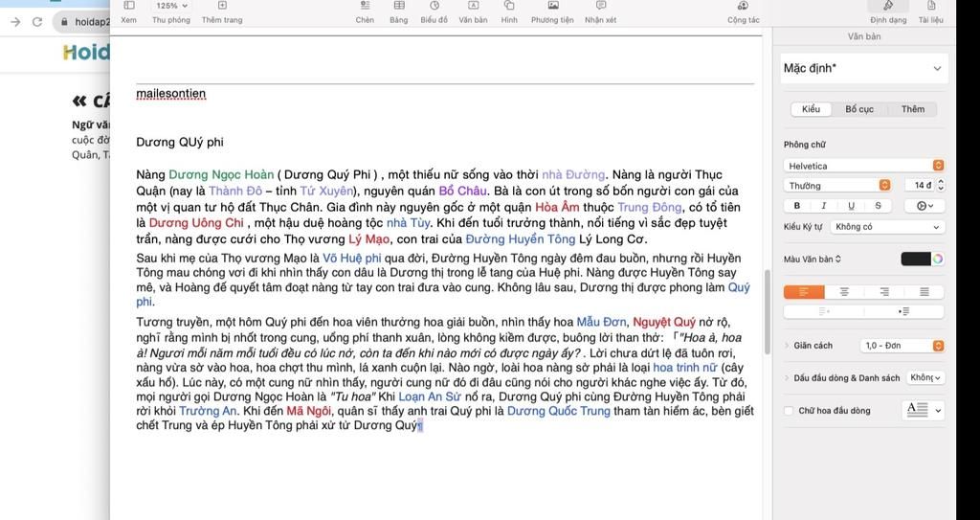
Task: Align text right
Action: [883, 292]
